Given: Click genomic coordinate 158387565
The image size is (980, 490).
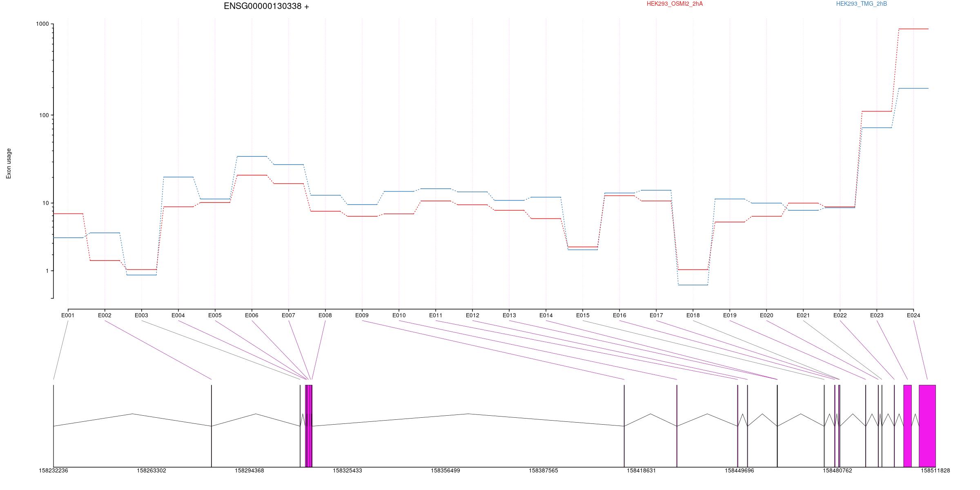Looking at the screenshot, I should pyautogui.click(x=543, y=470).
